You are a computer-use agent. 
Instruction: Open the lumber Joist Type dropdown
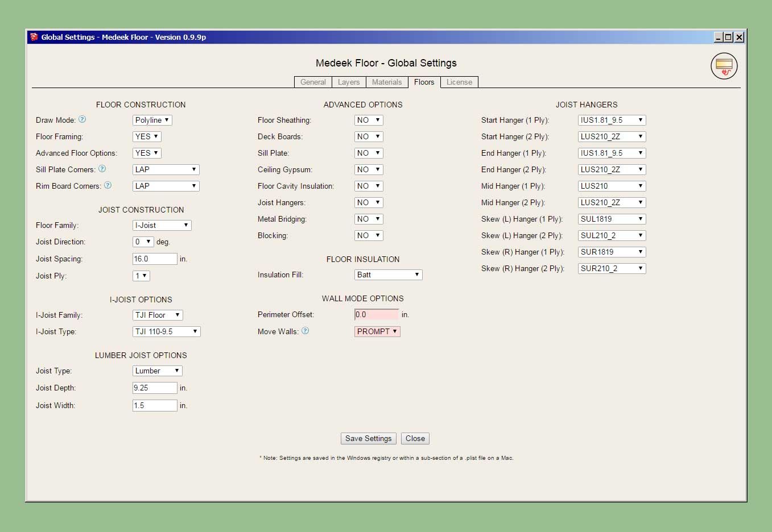pos(158,371)
